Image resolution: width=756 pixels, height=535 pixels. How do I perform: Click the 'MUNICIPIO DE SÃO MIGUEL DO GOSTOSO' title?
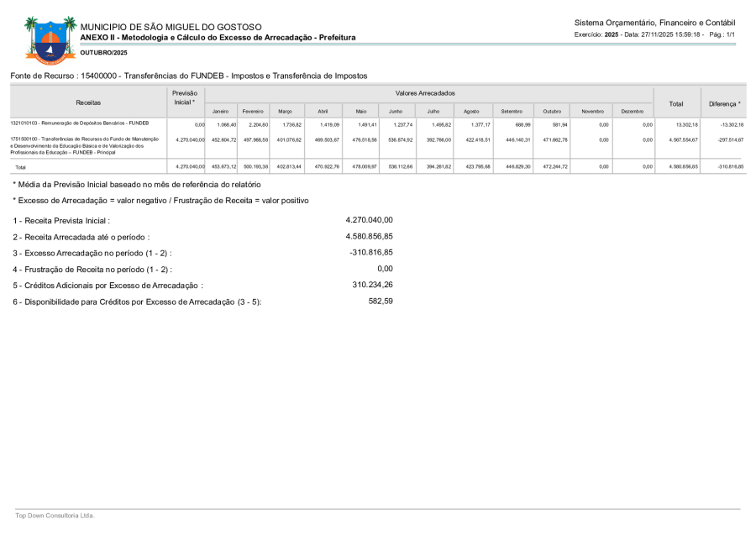pos(171,27)
